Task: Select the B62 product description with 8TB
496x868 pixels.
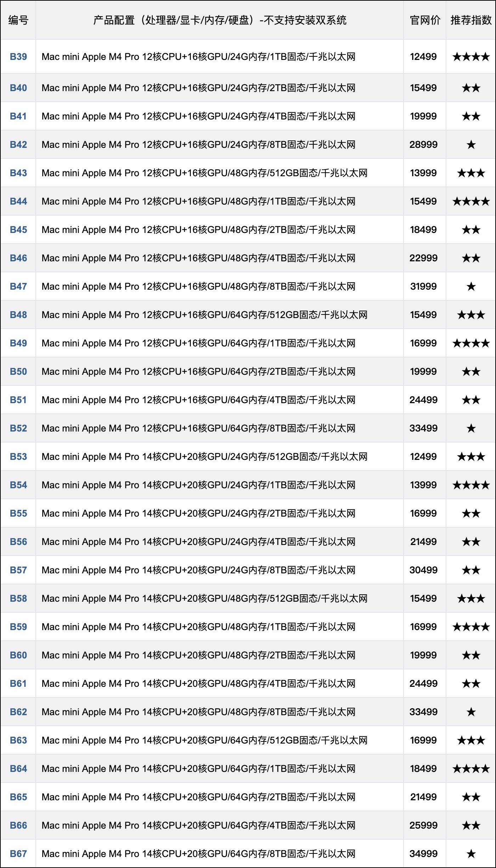Action: pyautogui.click(x=198, y=712)
